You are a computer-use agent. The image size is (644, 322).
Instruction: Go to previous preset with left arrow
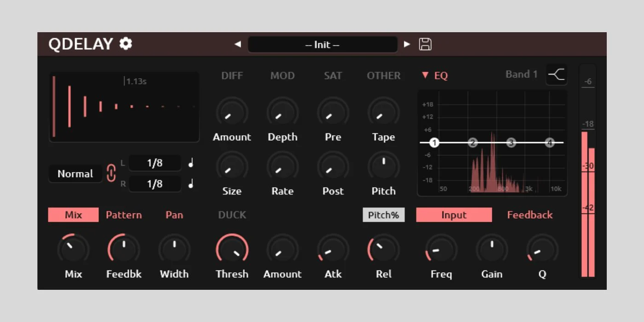pos(238,44)
